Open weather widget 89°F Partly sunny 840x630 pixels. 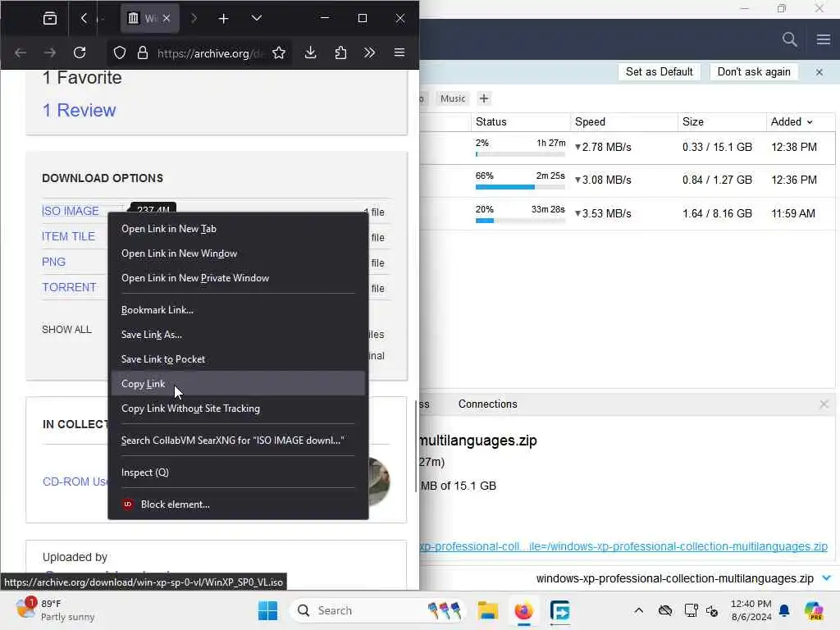coord(55,609)
